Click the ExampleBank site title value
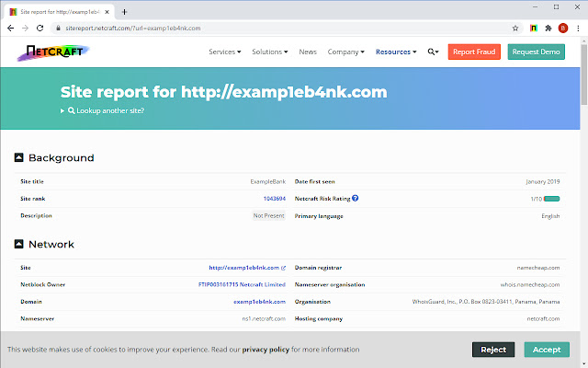This screenshot has width=588, height=368. [267, 182]
